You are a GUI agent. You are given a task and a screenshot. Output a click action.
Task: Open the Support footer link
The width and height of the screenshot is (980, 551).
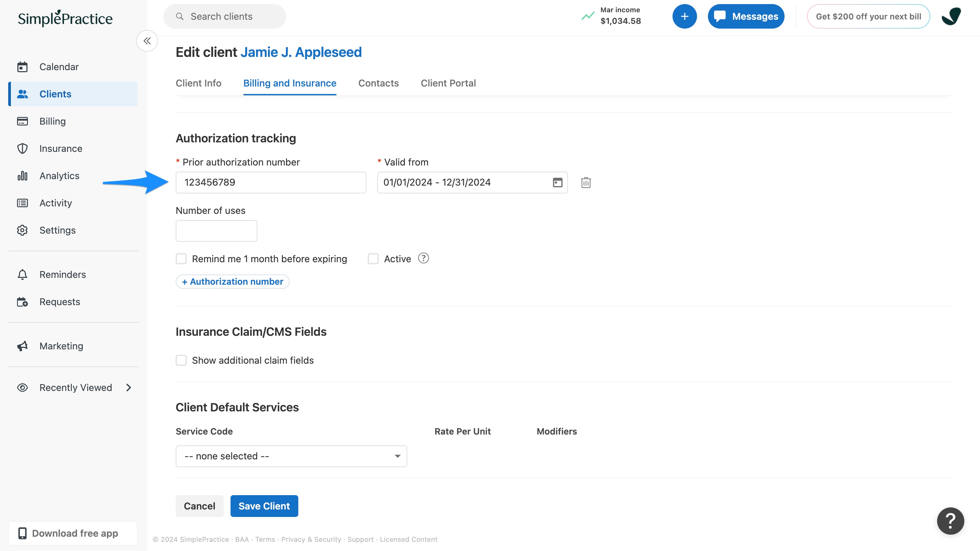point(360,539)
